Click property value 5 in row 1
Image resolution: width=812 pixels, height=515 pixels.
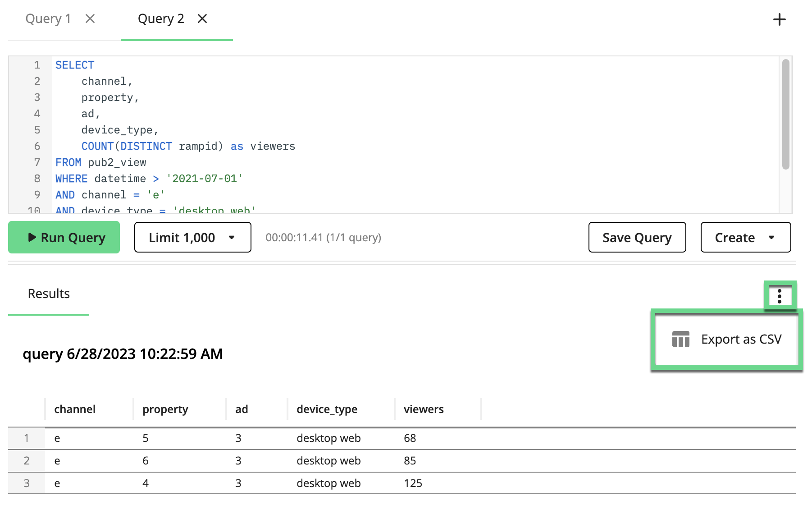coord(146,438)
